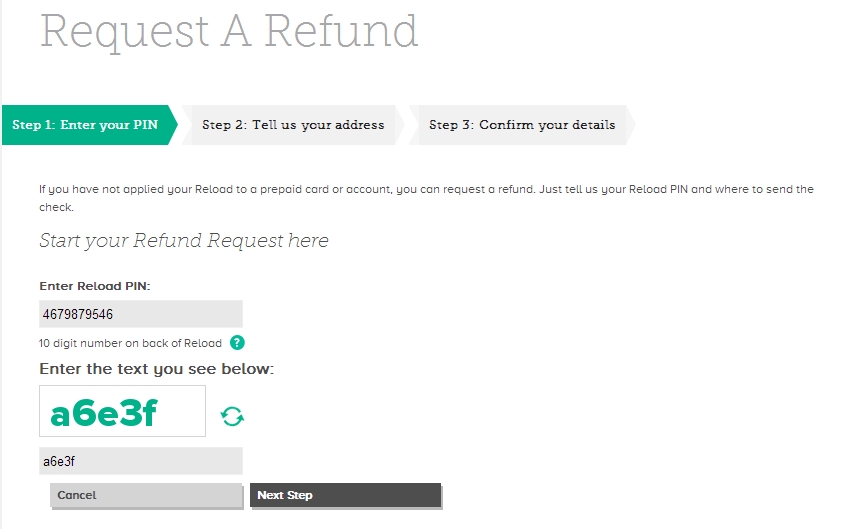Click the Cancel button

pyautogui.click(x=146, y=495)
